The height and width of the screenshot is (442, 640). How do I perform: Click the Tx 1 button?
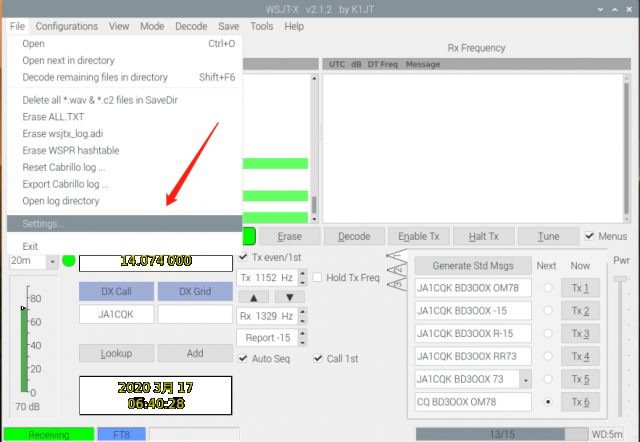580,288
